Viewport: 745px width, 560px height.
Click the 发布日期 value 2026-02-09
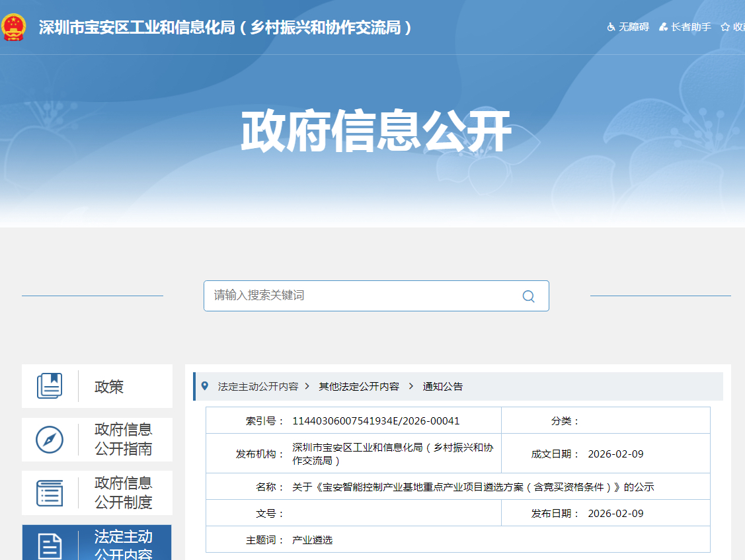616,514
